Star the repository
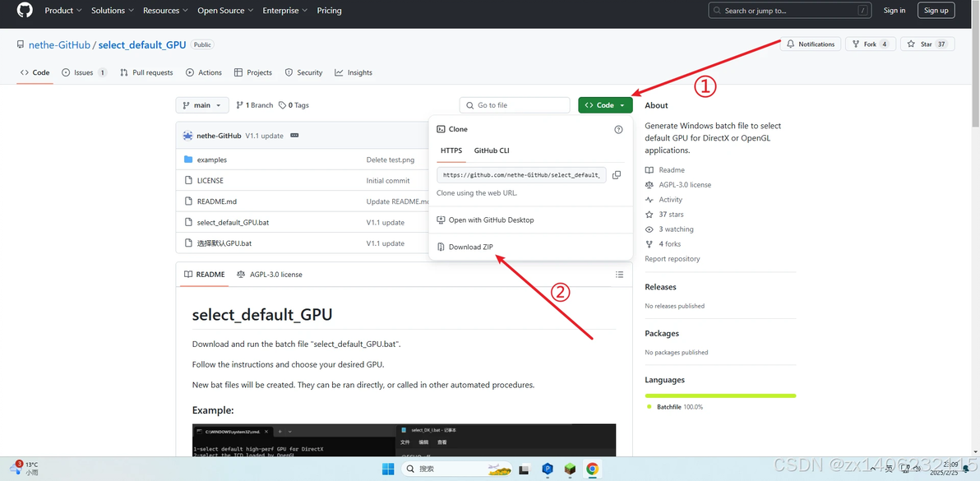This screenshot has height=481, width=980. pos(927,44)
